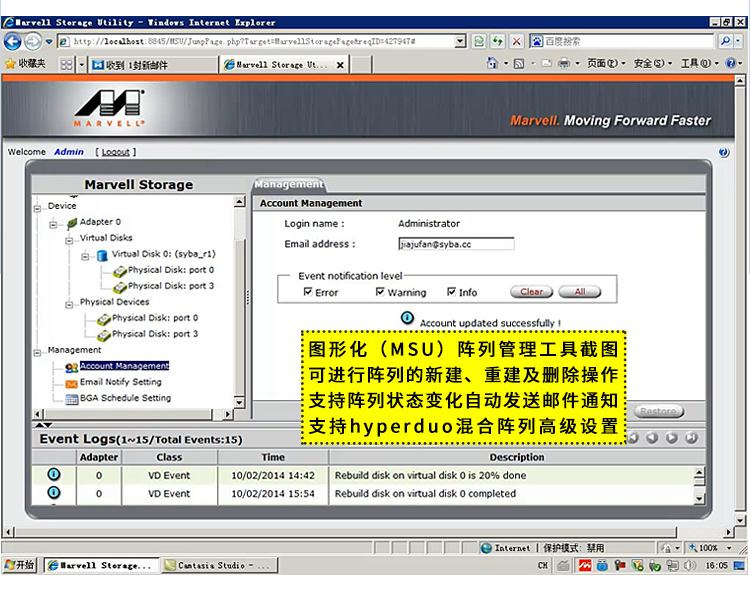Open Camtasia Studio taskbar button

tap(220, 565)
